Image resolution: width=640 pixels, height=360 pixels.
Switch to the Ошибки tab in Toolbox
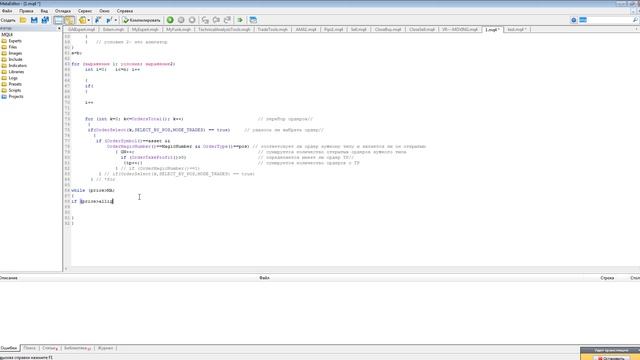9,348
